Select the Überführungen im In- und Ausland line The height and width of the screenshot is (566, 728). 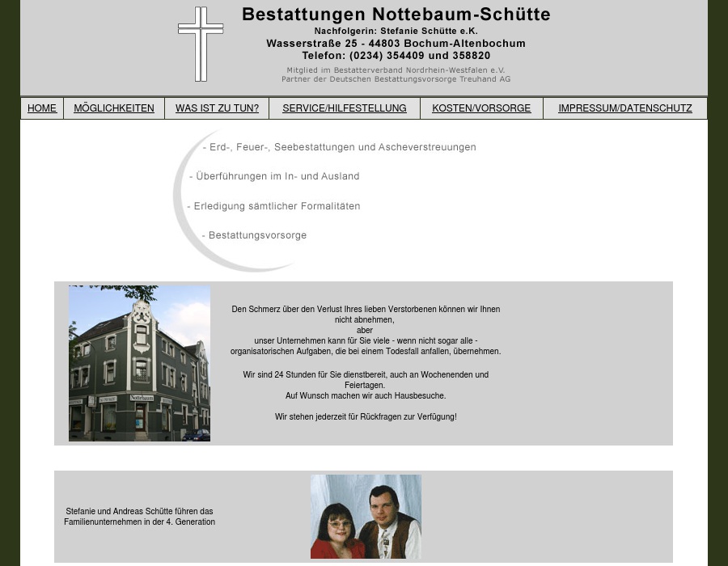[x=274, y=175]
